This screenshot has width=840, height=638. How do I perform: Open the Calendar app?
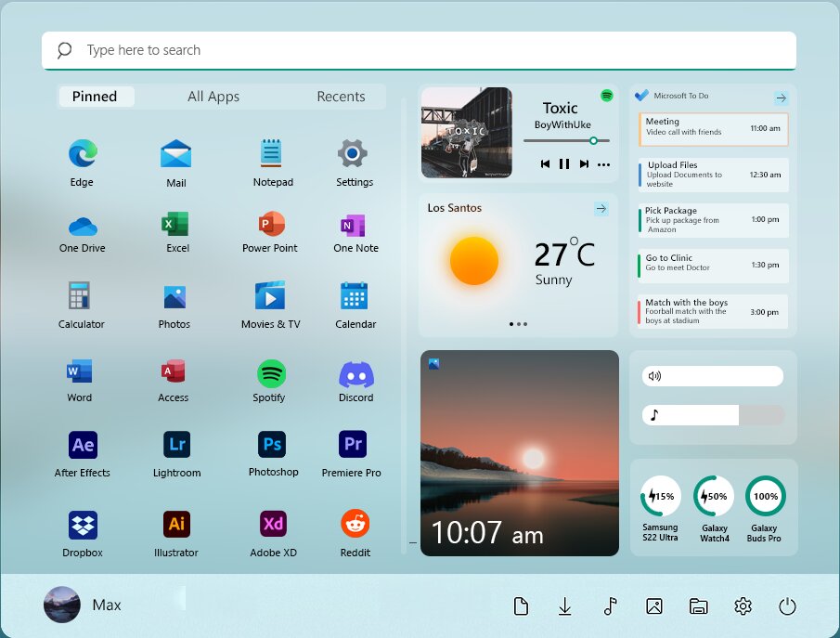coord(355,295)
